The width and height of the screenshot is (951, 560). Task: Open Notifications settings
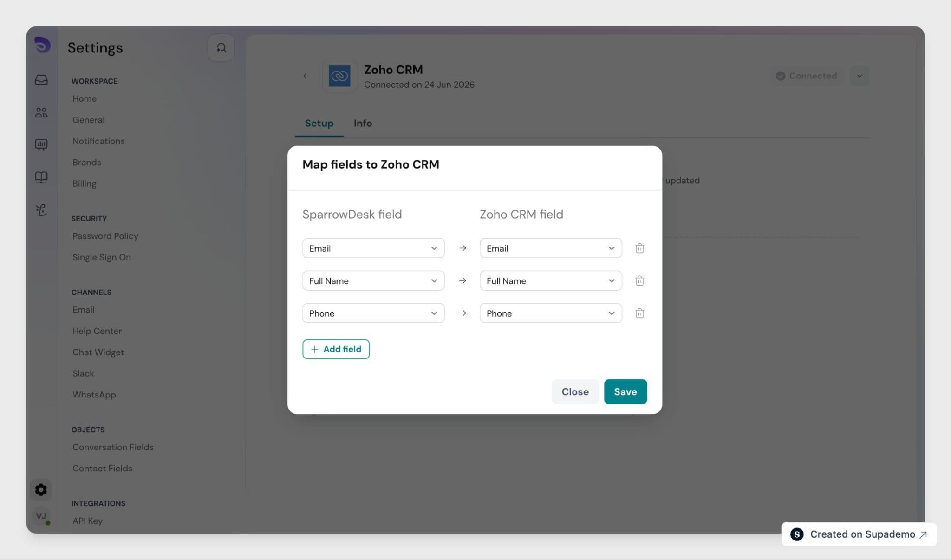tap(98, 141)
